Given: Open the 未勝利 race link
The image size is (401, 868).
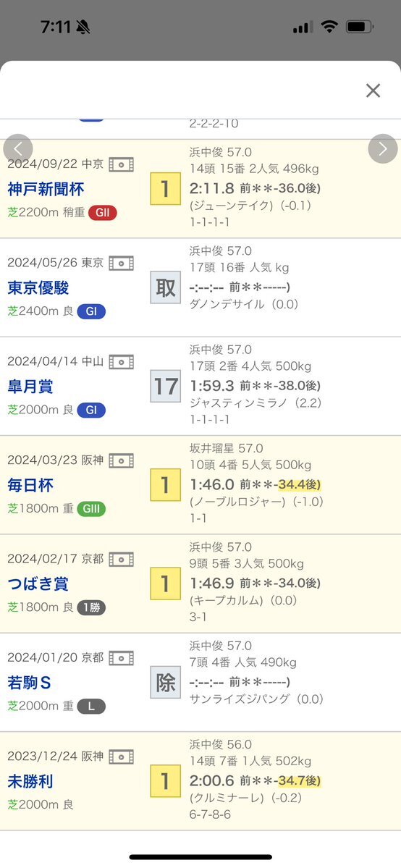Looking at the screenshot, I should [30, 782].
